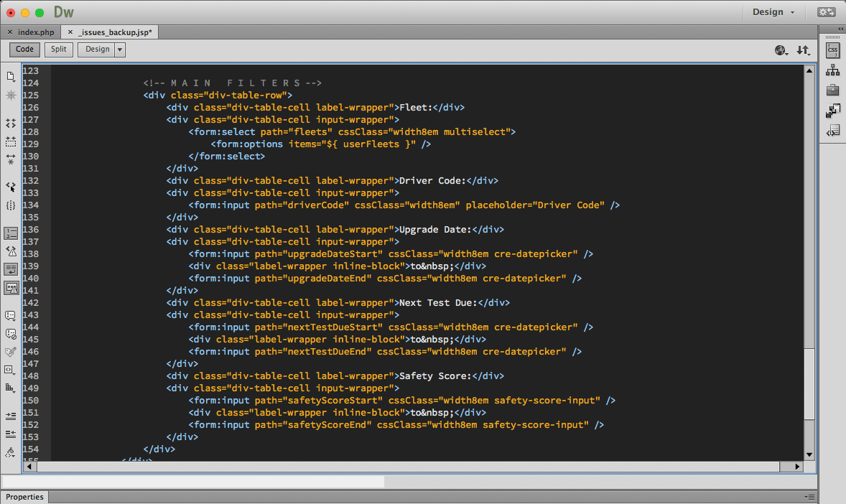Switch to Design view
The height and width of the screenshot is (504, 846).
pyautogui.click(x=97, y=50)
